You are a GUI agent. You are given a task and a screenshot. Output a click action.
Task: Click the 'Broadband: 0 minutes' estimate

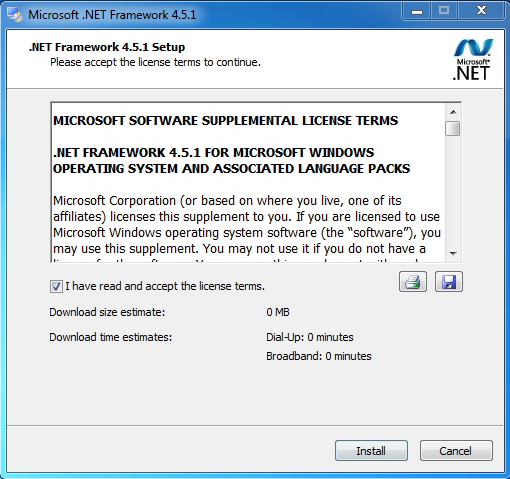click(319, 356)
